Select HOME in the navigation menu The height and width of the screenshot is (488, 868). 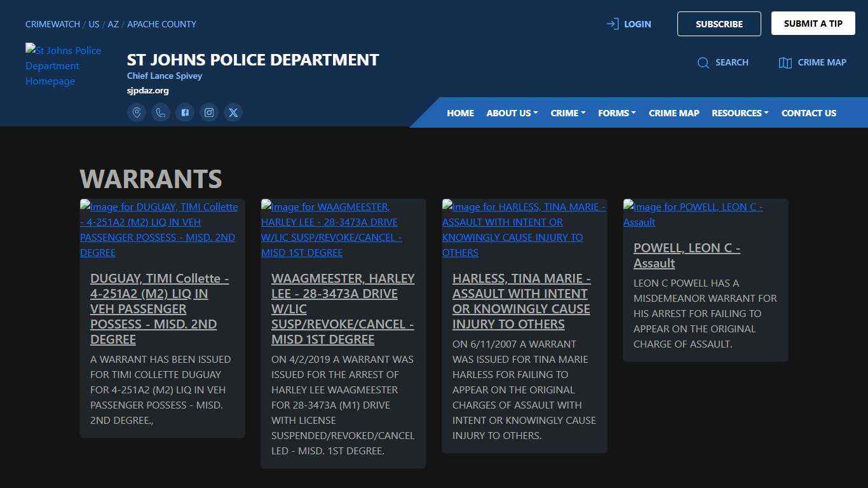point(460,112)
